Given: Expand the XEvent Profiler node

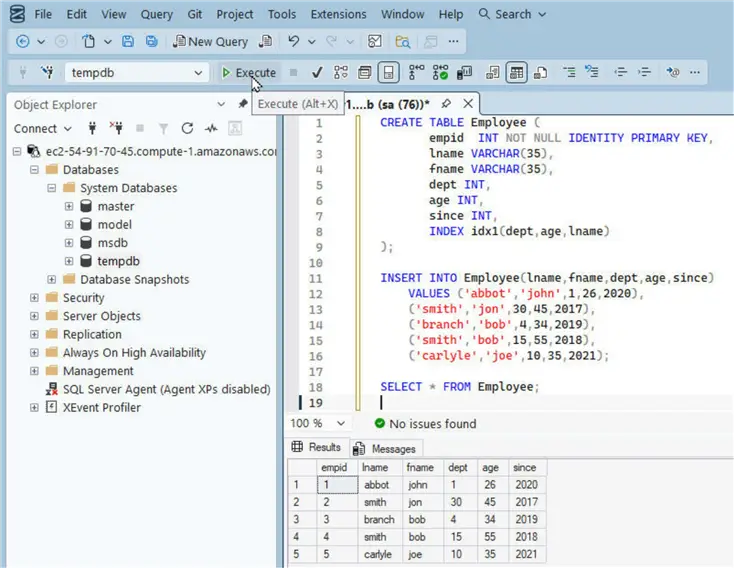Looking at the screenshot, I should point(34,408).
